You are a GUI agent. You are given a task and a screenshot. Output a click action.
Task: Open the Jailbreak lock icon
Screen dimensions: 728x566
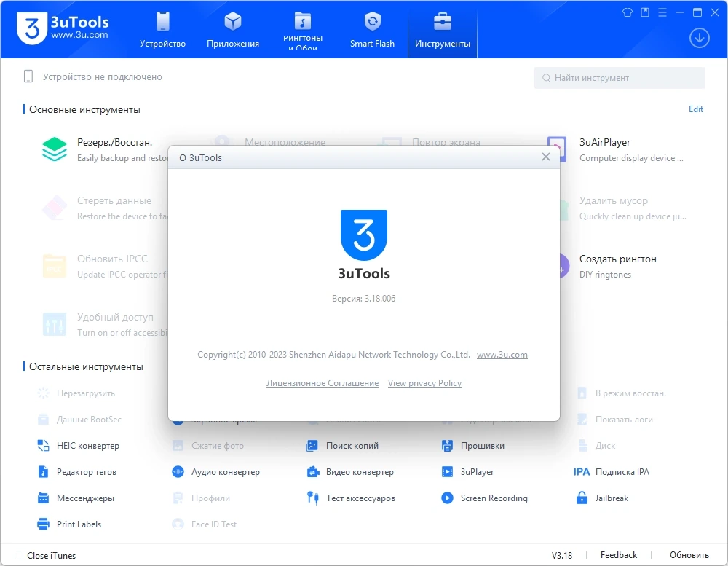coord(582,498)
